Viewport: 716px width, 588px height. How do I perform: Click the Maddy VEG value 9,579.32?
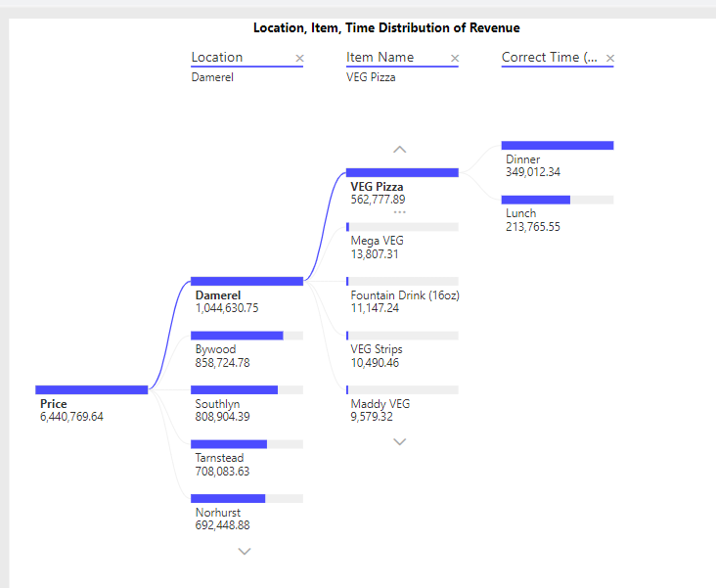[372, 417]
